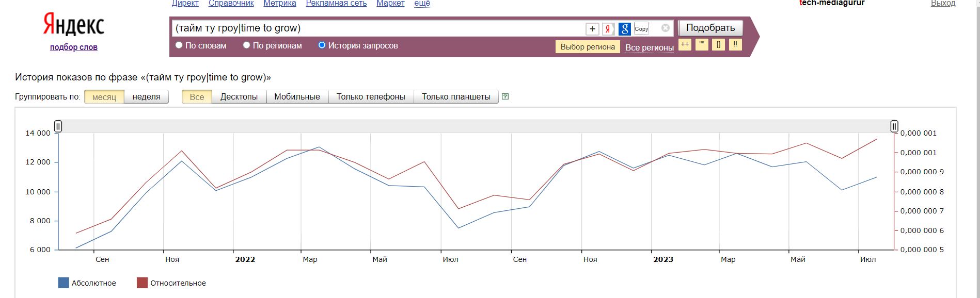Viewport: 980px width, 298px height.
Task: Select the 'По регионам' radio button
Action: pyautogui.click(x=247, y=45)
